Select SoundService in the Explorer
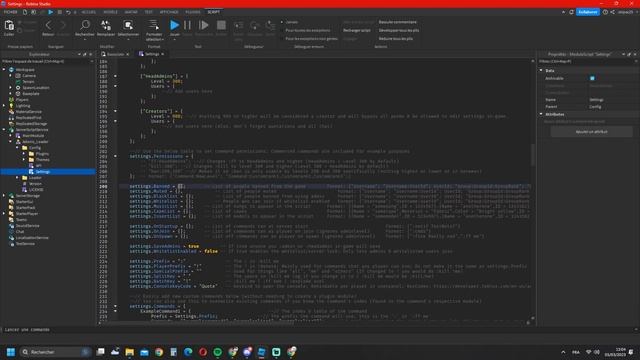This screenshot has height=360, width=640. coord(27,226)
